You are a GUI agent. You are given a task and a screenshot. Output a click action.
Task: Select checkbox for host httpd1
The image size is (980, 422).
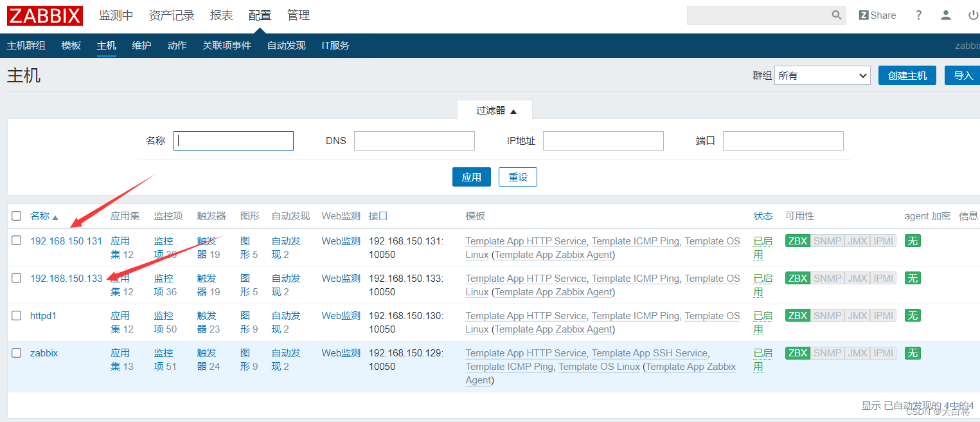[x=17, y=315]
